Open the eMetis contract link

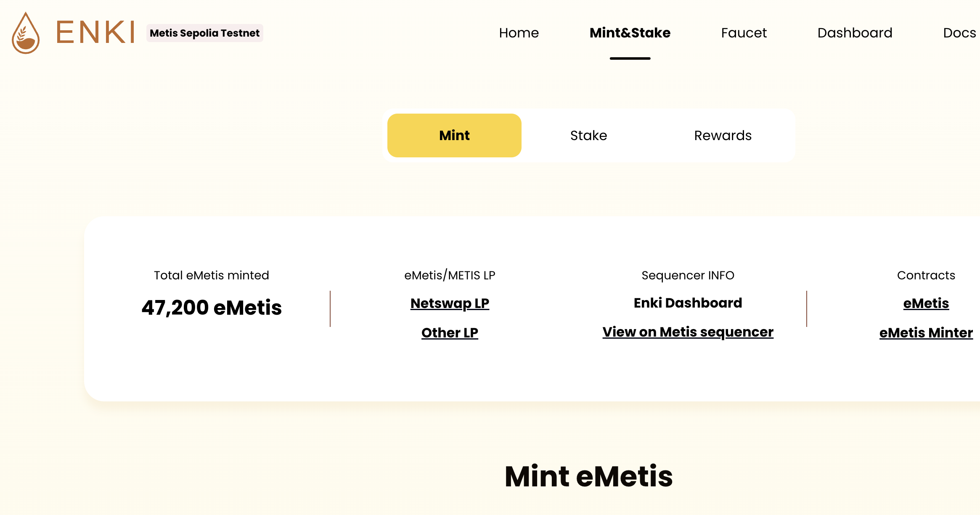pyautogui.click(x=926, y=303)
